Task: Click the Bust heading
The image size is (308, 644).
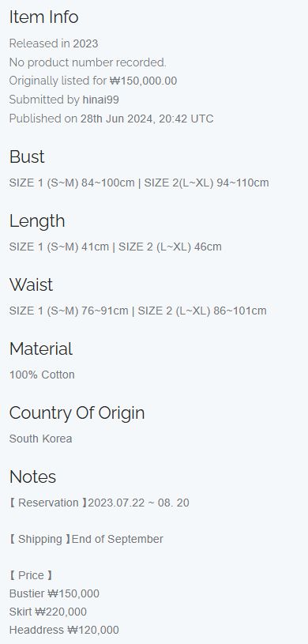Action: [27, 156]
